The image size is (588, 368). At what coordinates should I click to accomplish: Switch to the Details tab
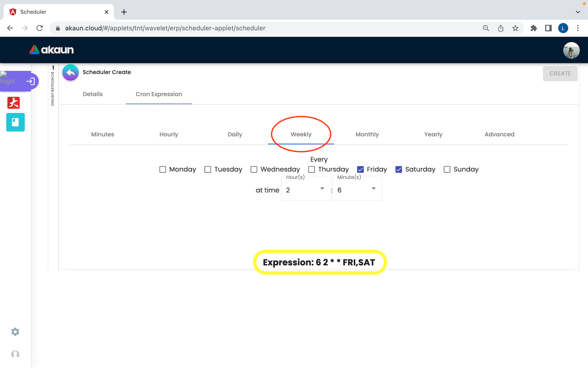click(93, 94)
